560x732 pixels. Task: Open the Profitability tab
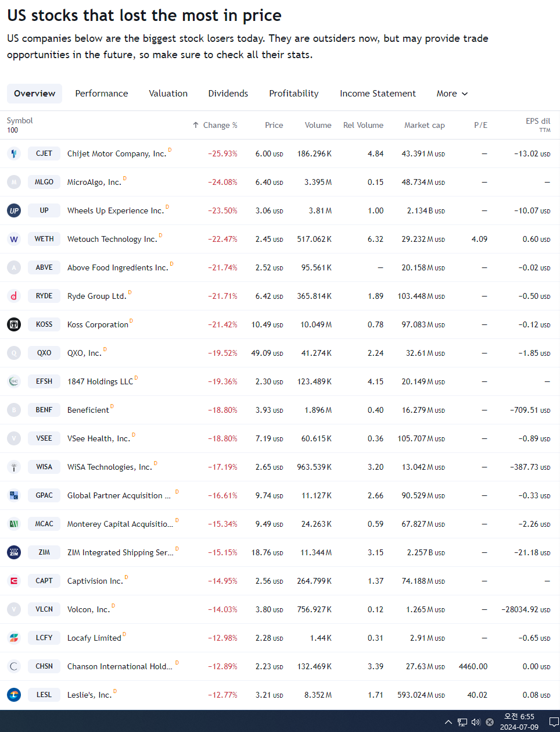[294, 94]
